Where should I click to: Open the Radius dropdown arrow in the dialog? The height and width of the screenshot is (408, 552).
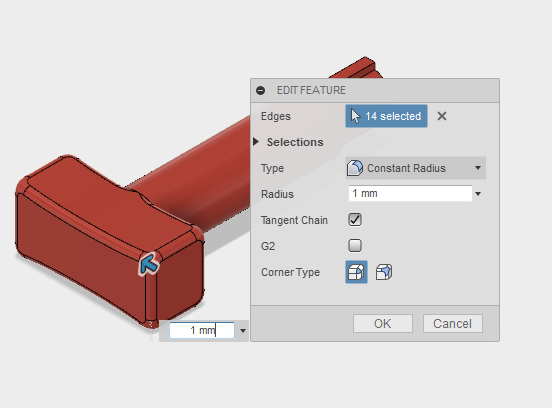point(478,194)
